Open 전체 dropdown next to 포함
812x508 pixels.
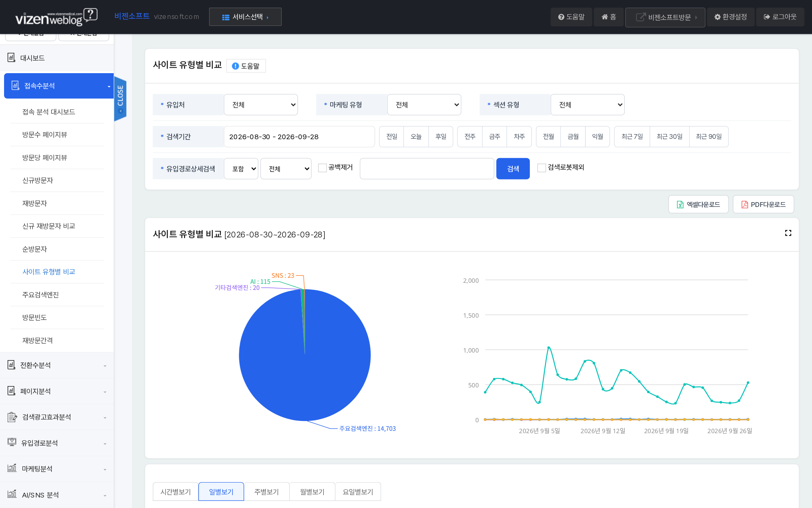point(286,169)
